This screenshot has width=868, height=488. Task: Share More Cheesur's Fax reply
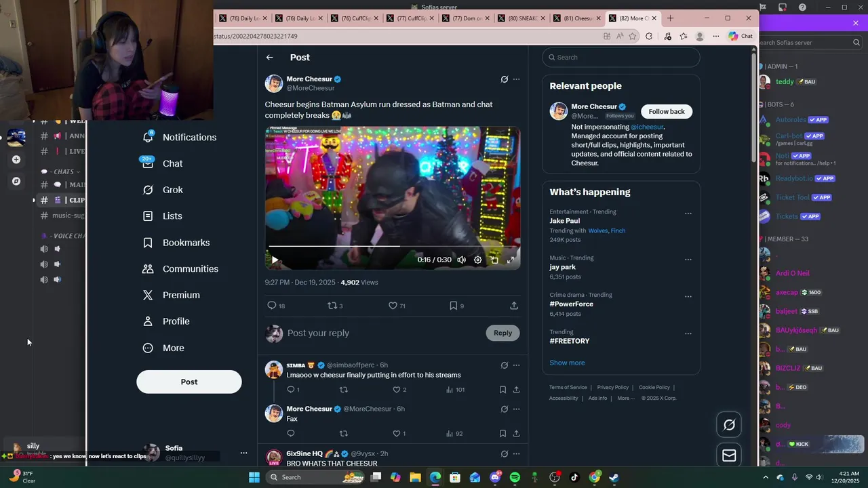(516, 434)
